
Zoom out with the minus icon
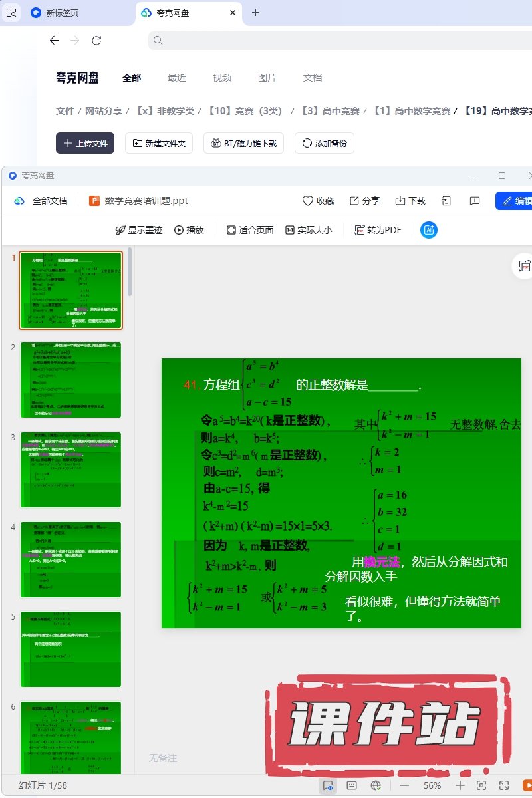coord(404,785)
